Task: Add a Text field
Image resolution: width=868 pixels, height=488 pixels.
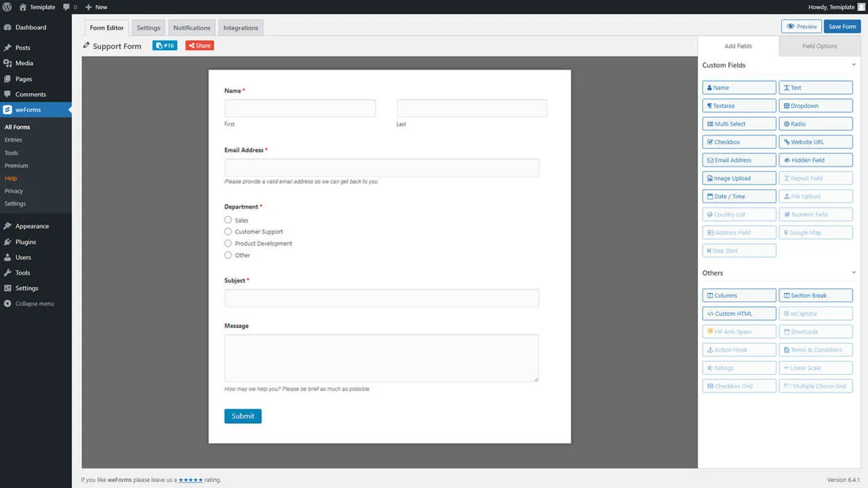Action: pyautogui.click(x=816, y=87)
